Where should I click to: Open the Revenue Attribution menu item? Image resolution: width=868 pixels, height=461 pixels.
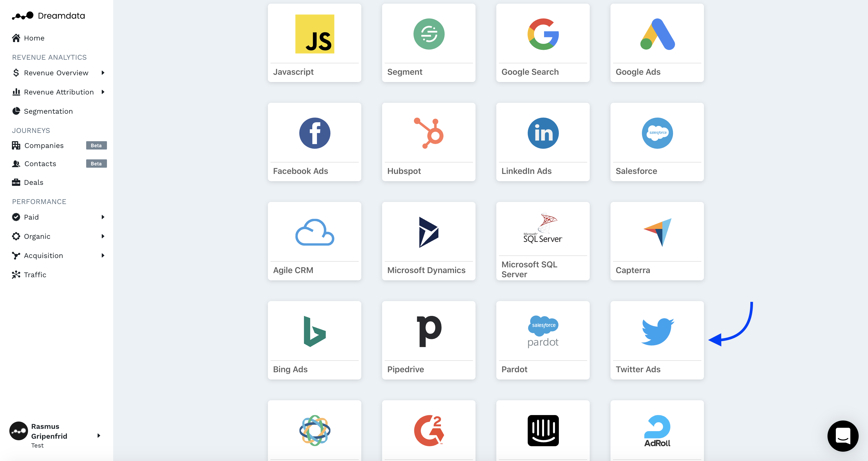tap(59, 92)
